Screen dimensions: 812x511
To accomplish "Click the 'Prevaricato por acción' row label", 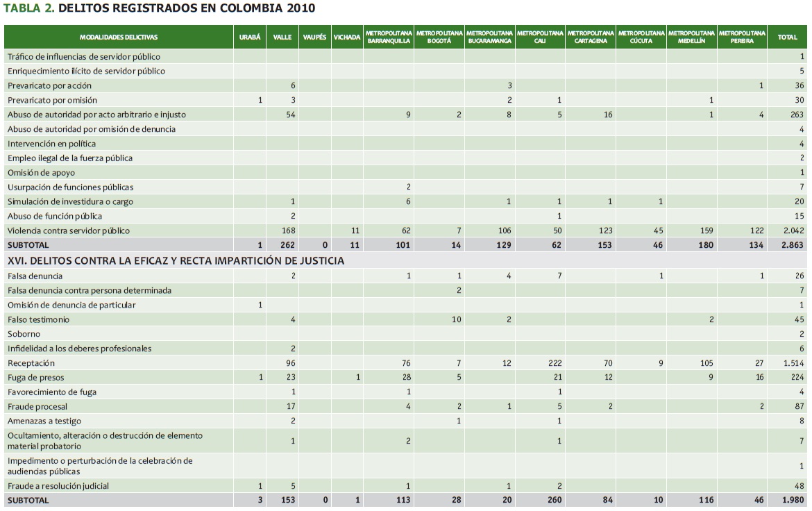I will tap(49, 85).
